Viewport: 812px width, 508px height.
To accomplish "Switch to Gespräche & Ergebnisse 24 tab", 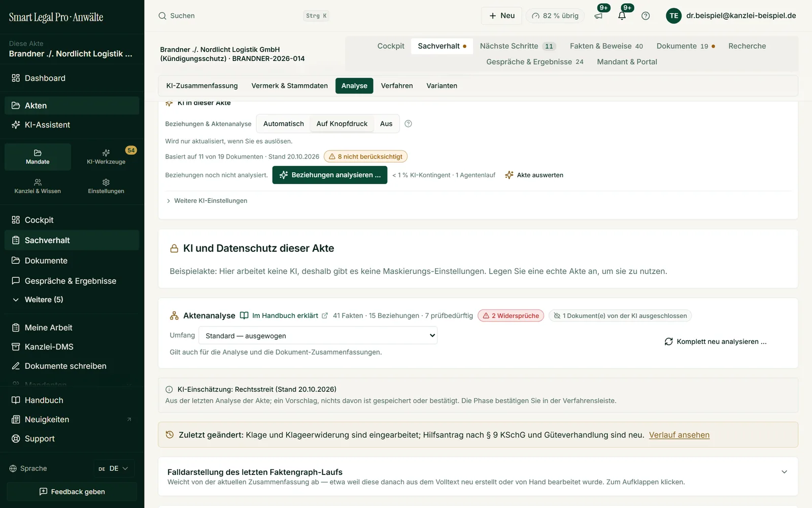I will click(x=535, y=62).
